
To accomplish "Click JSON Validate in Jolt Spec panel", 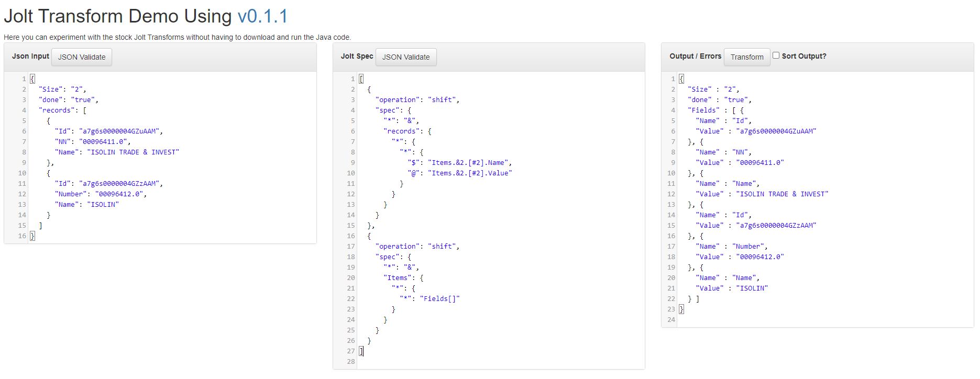I will coord(406,57).
